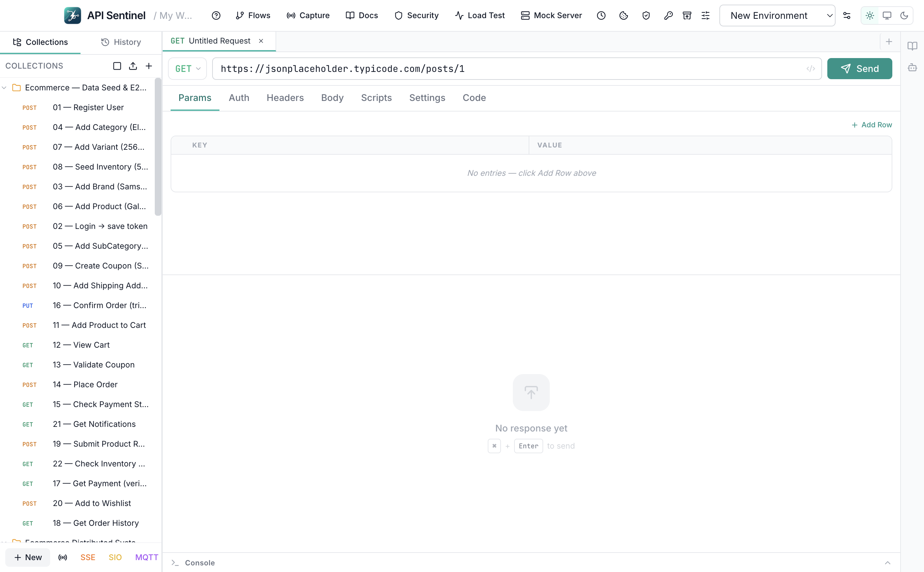Select the Headers tab
Image resolution: width=924 pixels, height=572 pixels.
pos(285,98)
